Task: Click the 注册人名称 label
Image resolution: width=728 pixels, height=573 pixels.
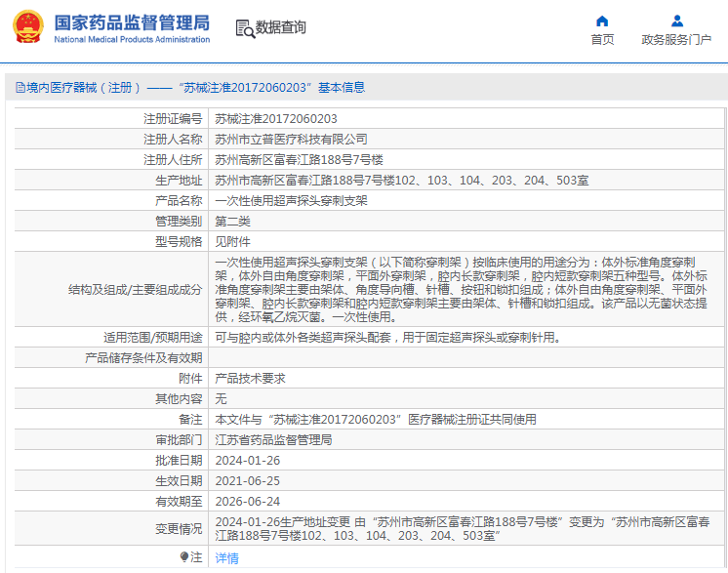Action: [x=173, y=140]
